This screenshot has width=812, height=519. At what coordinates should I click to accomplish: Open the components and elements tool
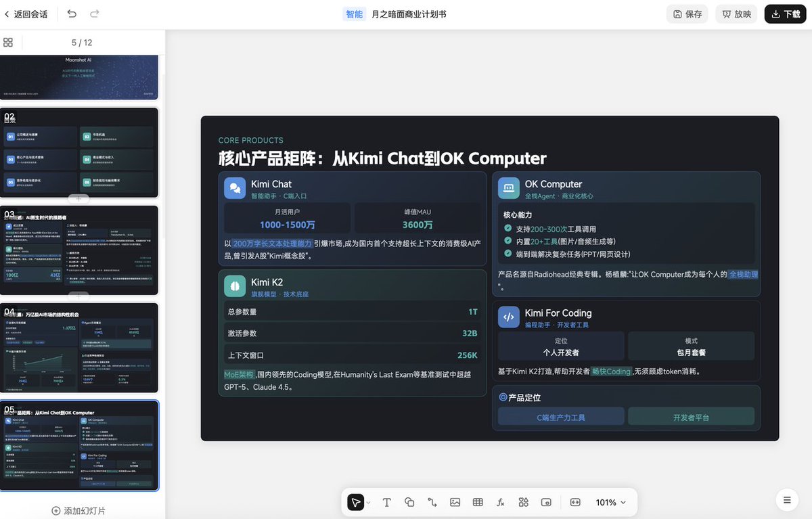(523, 502)
